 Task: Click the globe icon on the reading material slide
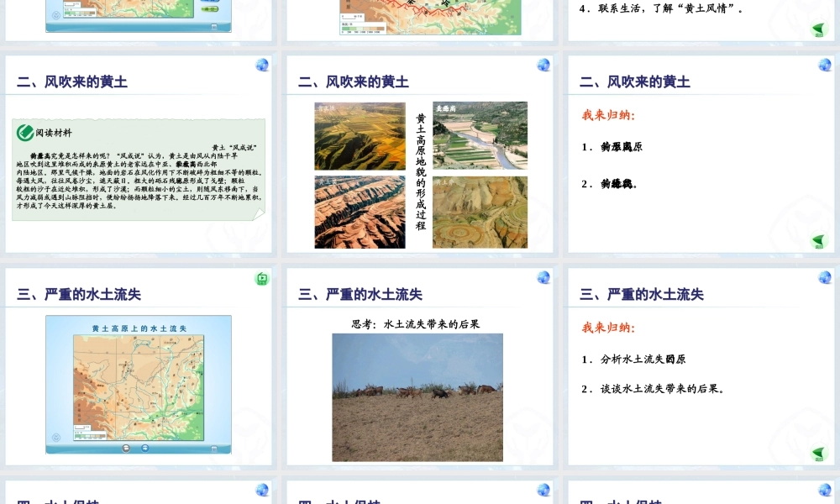pyautogui.click(x=262, y=65)
